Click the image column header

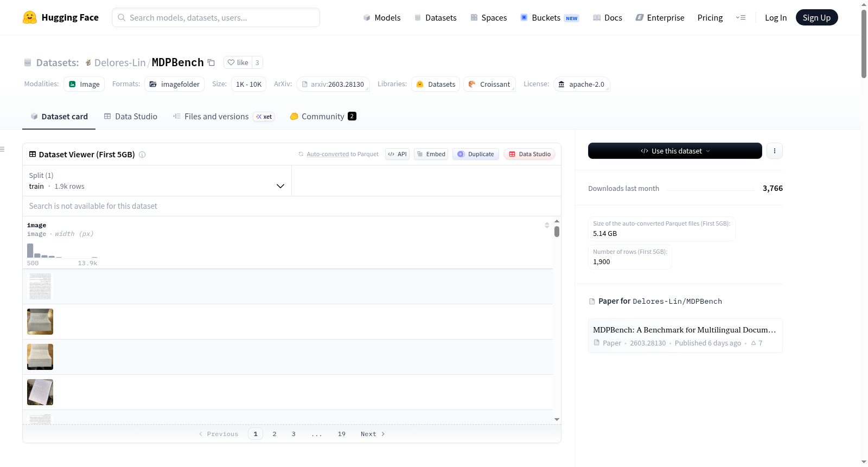point(37,225)
